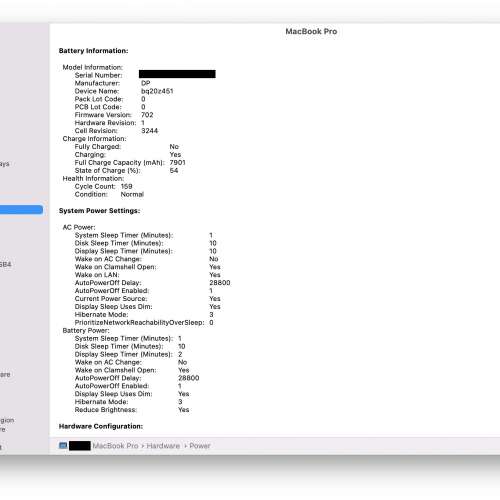Click the PrioritizeNetworkReachabilityOverSleep label
This screenshot has height=500, width=500.
point(139,323)
